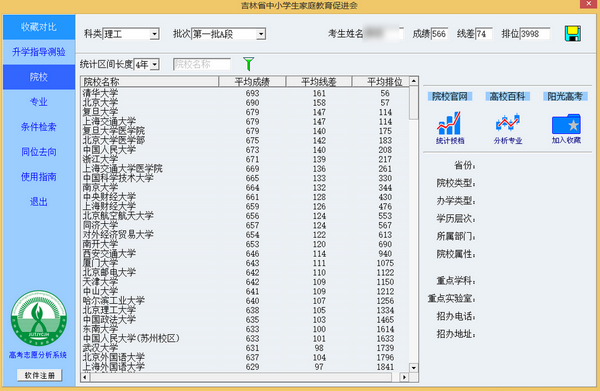The image size is (600, 391).
Task: Click the 加入收藏 folder star icon
Action: tap(566, 128)
